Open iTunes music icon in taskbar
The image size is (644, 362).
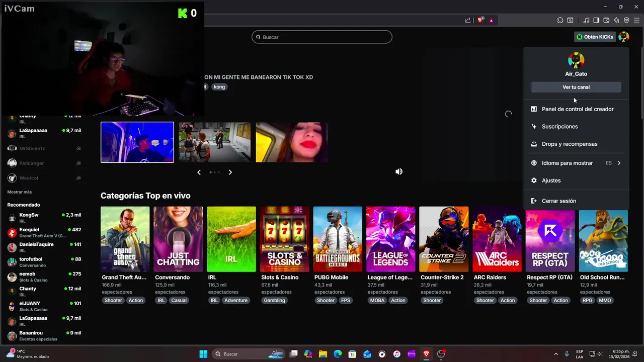click(x=397, y=354)
